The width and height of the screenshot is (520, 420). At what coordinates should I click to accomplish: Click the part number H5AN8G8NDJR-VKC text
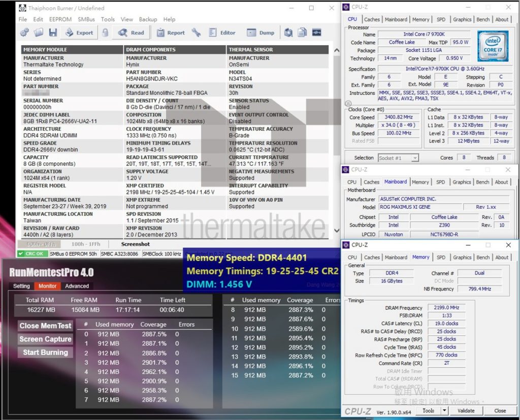click(152, 79)
